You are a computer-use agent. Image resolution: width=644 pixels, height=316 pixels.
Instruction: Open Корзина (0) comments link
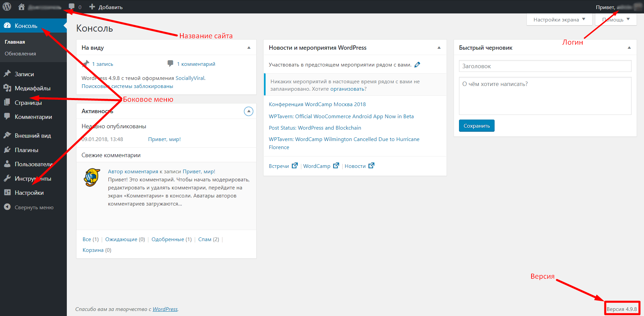click(97, 250)
